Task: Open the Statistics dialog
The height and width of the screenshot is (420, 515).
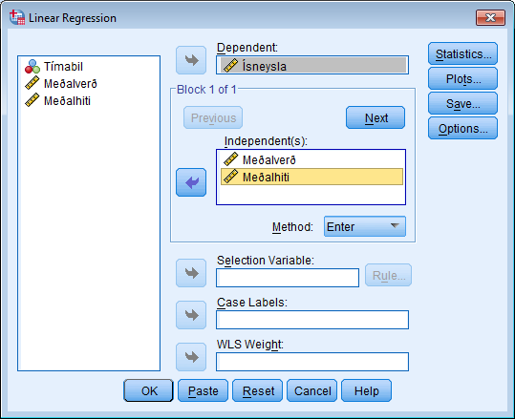Action: pos(462,53)
